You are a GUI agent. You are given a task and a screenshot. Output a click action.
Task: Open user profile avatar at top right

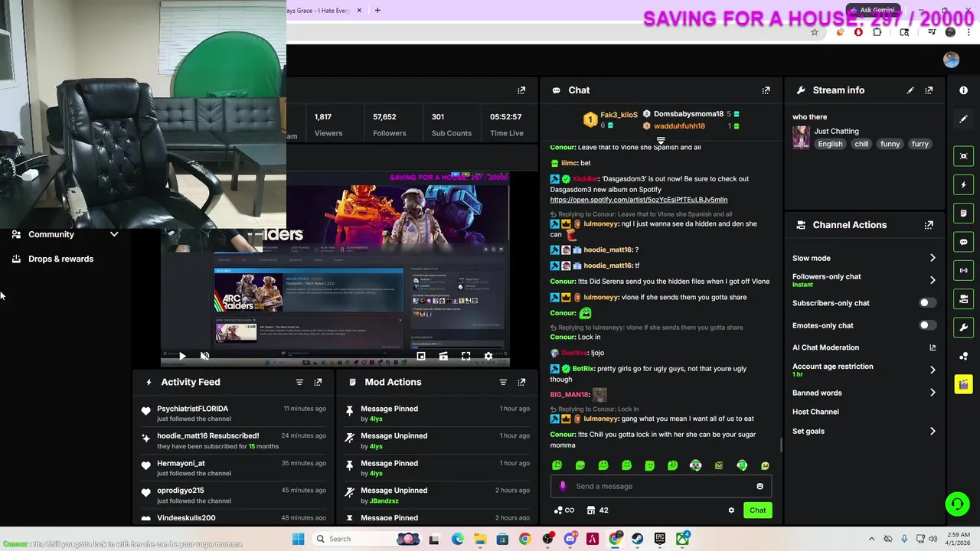(951, 60)
